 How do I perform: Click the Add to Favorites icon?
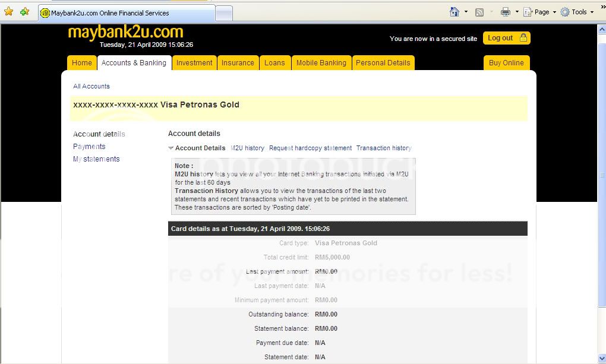24,12
